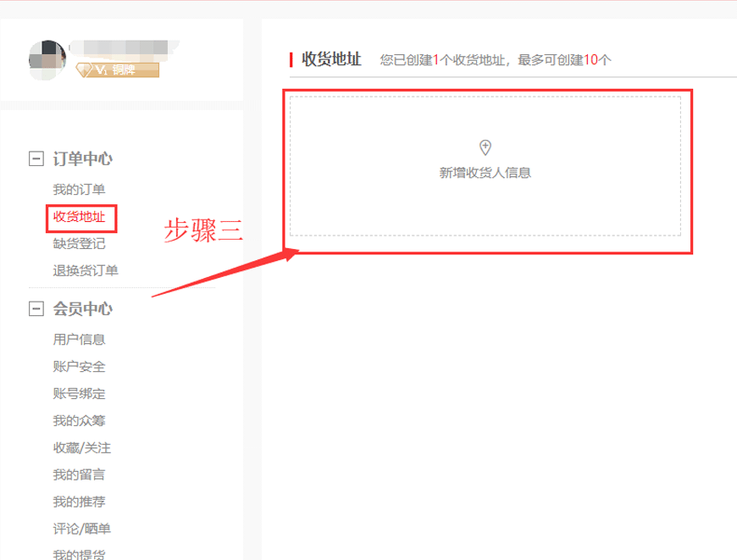Click the user avatar picture
The image size is (737, 560).
pos(47,58)
